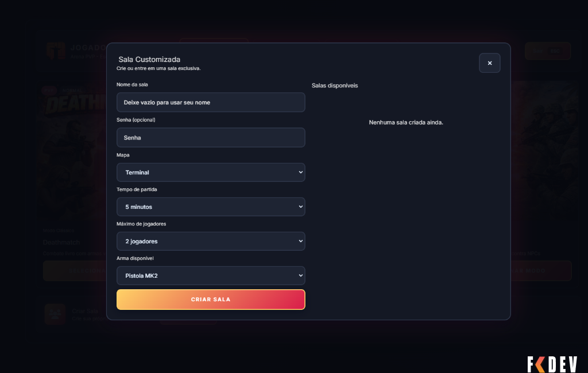Click the dimmed game logo icon behind dialog

tap(56, 50)
